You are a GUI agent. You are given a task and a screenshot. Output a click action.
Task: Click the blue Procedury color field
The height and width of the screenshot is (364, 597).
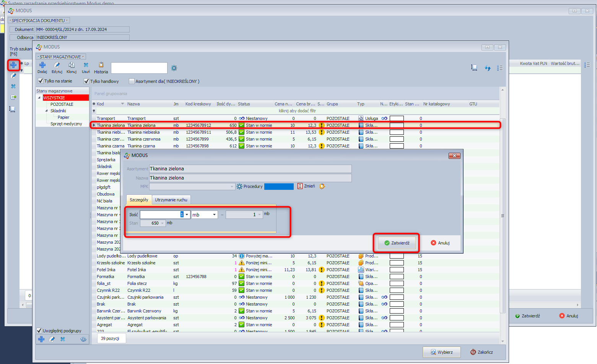coord(279,186)
